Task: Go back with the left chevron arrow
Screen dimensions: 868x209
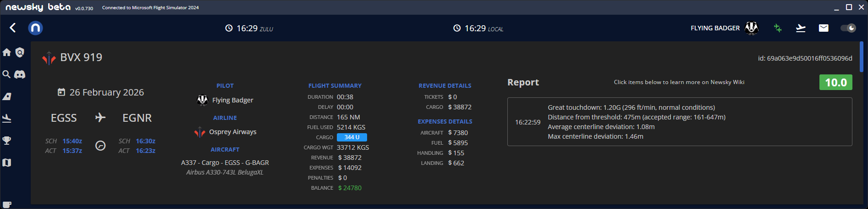Action: [13, 28]
